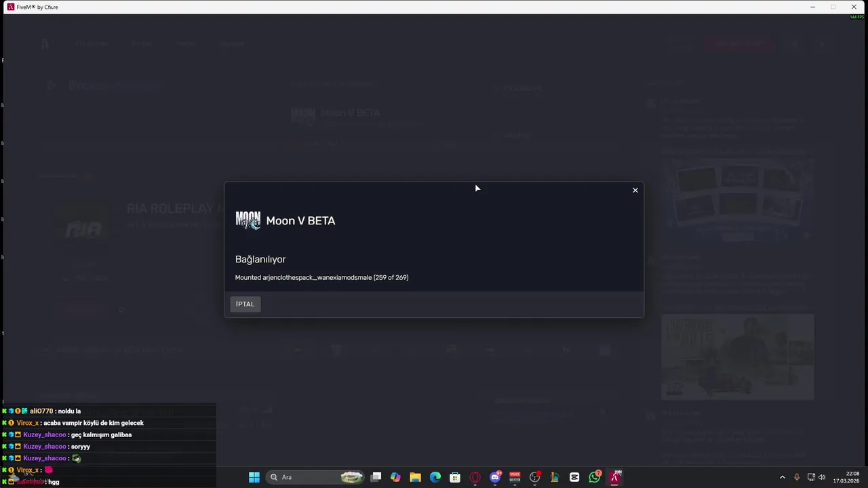Click ali0770 username in chat overlay
This screenshot has width=868, height=488.
41,411
